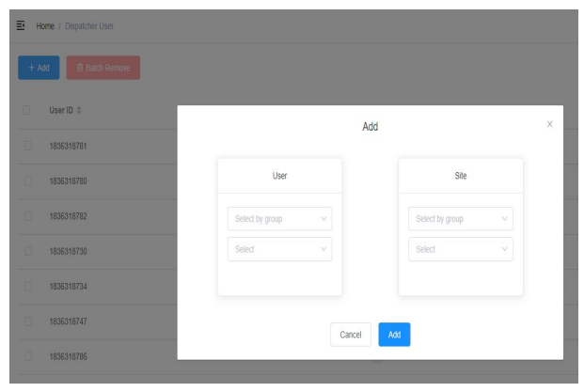Click the sidebar collapse hamburger icon
Image resolution: width=584 pixels, height=392 pixels.
(x=21, y=24)
